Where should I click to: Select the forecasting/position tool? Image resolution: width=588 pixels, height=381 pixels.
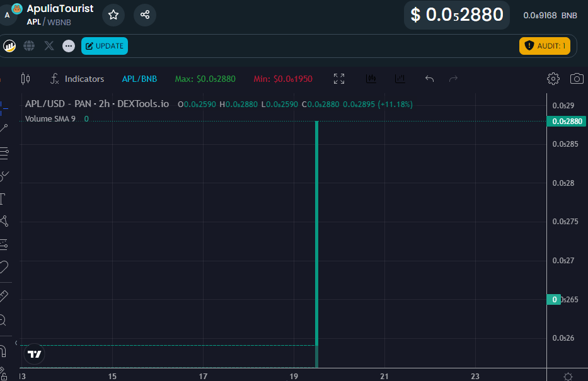click(x=4, y=244)
